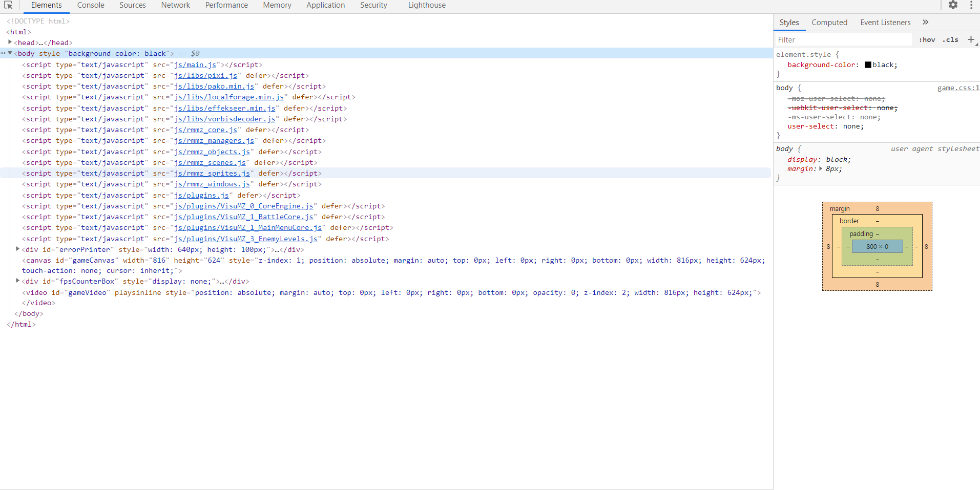Click the user agent stylesheet label
Screen dimensions: 980x490
click(x=935, y=149)
